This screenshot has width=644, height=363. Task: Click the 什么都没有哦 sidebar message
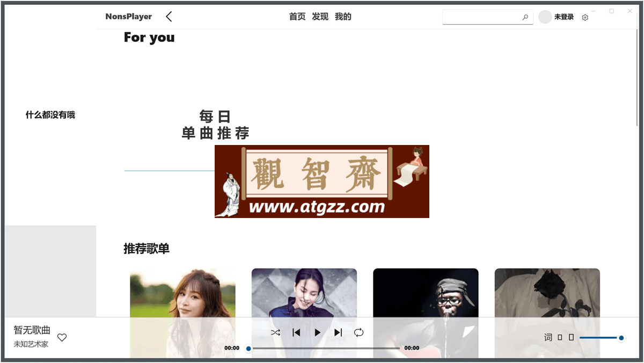(x=50, y=115)
